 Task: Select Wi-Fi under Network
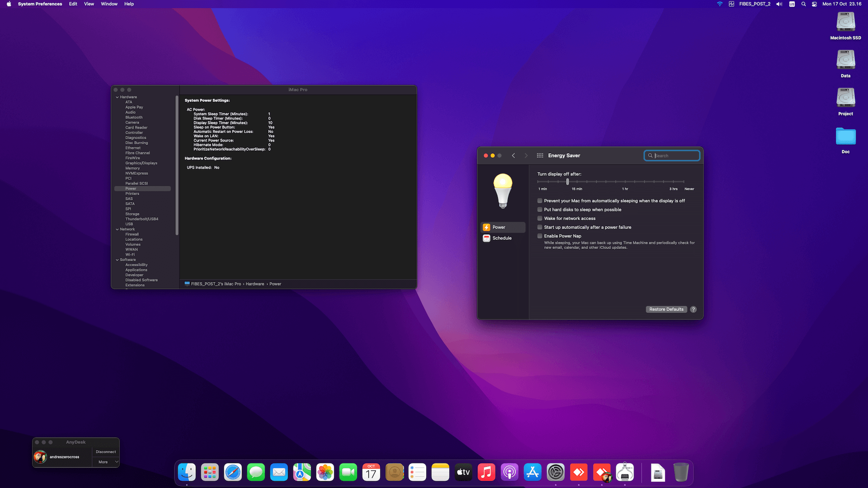(x=130, y=255)
